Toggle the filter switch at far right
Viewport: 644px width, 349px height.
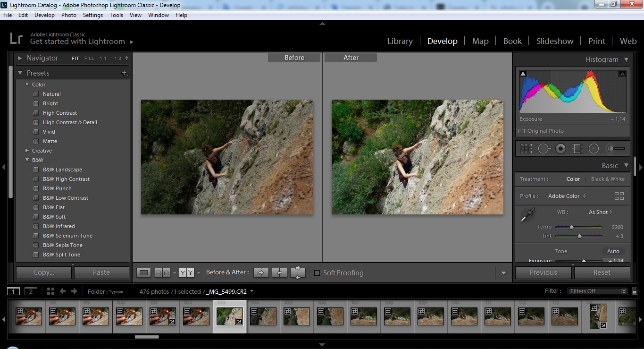coord(635,291)
